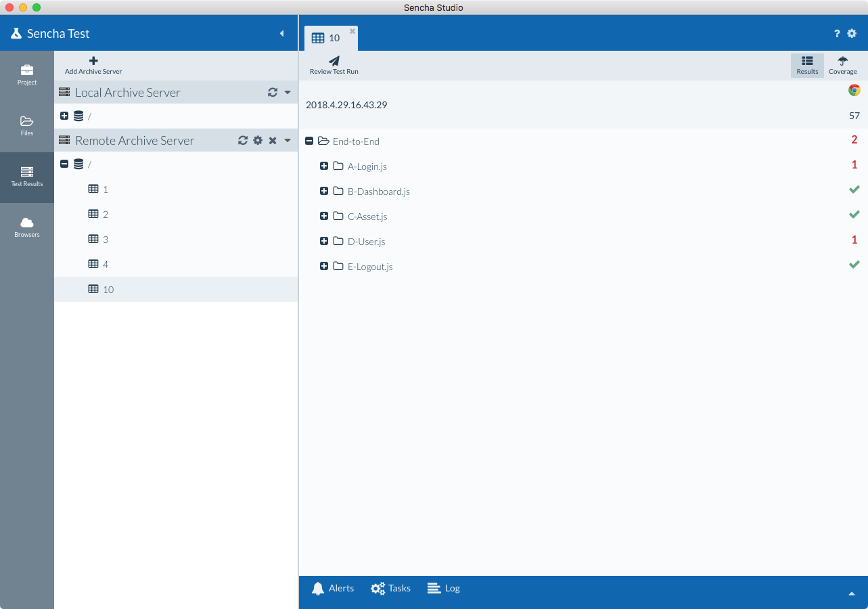
Task: Open the Local Archive Server dropdown arrow
Action: (x=287, y=92)
